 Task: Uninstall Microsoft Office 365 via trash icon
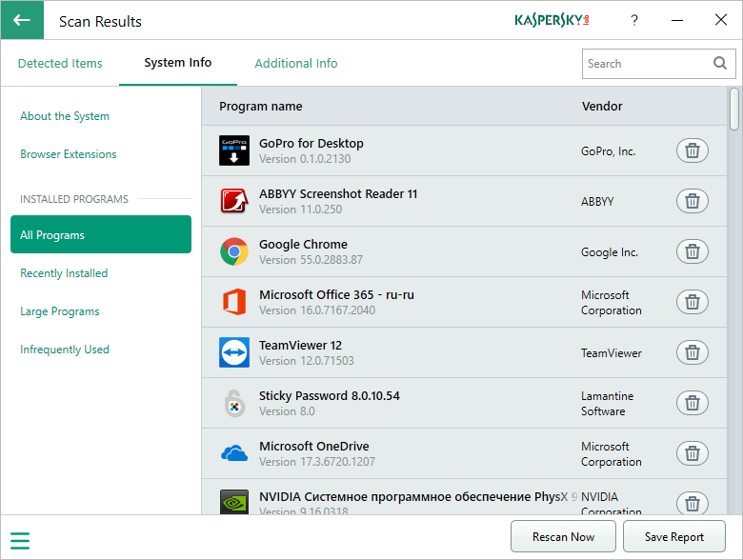tap(693, 302)
